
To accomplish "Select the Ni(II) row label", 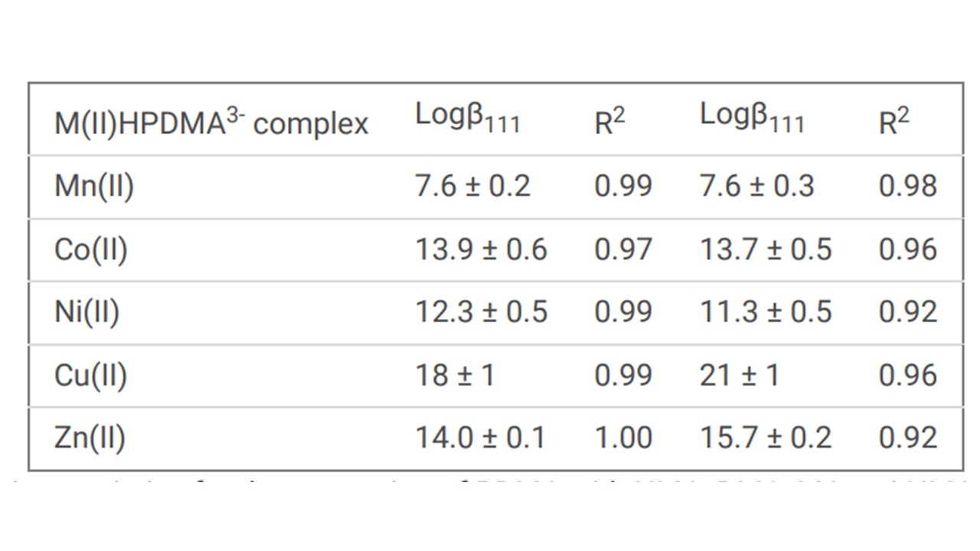I will [x=87, y=312].
